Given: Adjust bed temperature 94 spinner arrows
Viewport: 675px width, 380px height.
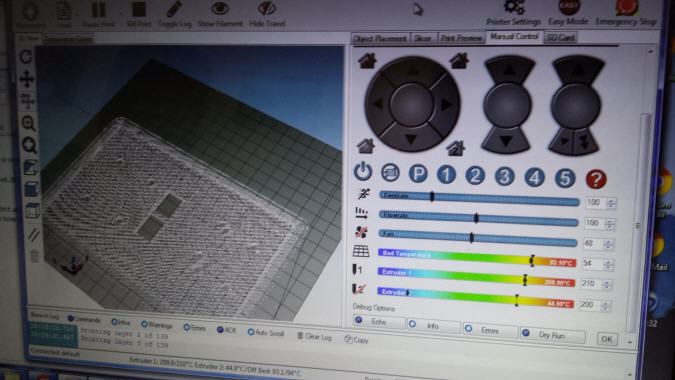Looking at the screenshot, I should [x=608, y=265].
